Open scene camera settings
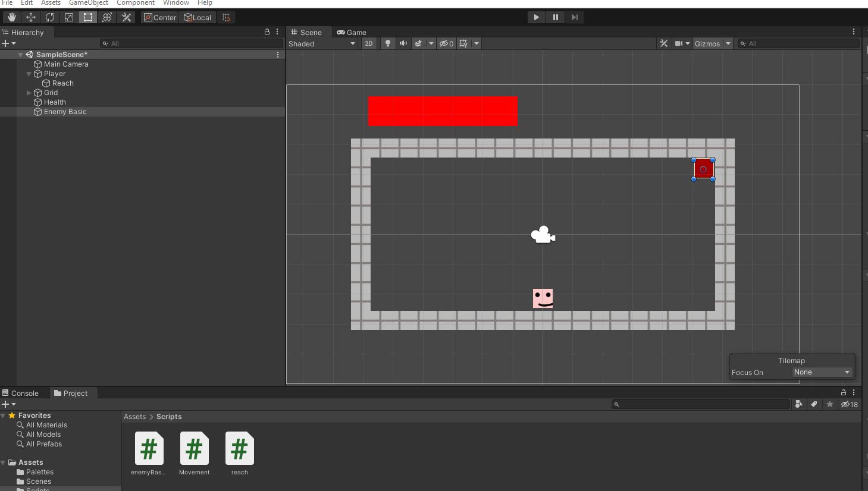The width and height of the screenshot is (868, 491). click(682, 43)
